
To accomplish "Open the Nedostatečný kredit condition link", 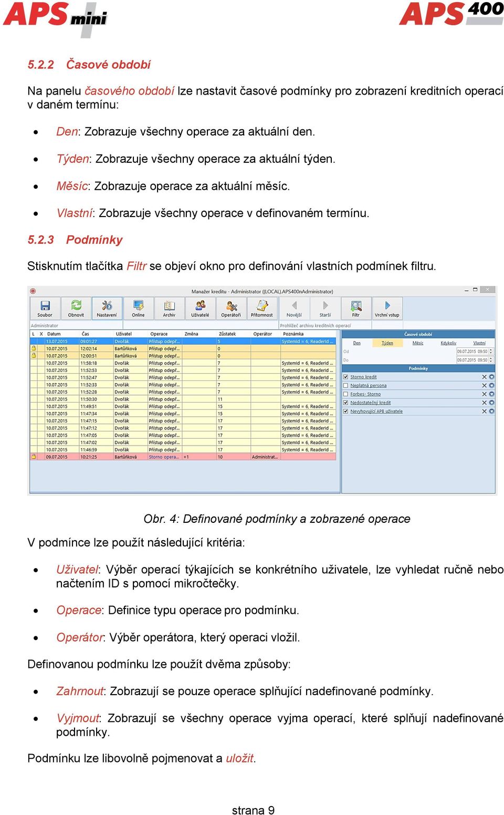I will click(x=371, y=403).
